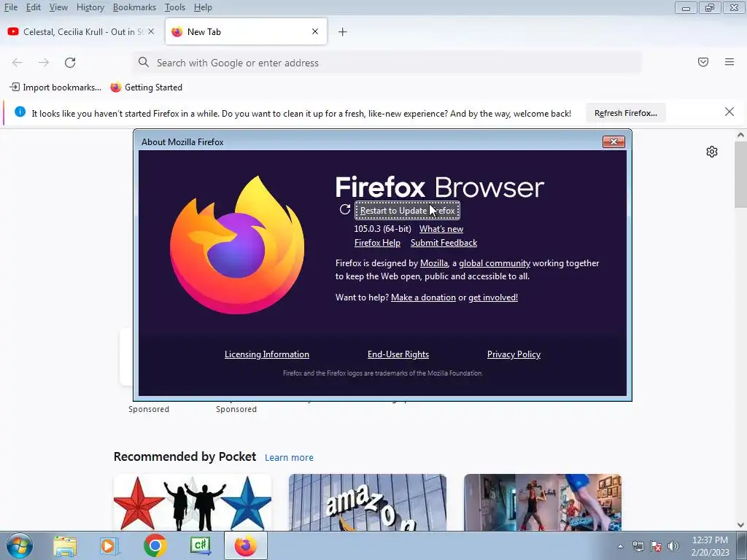Screen dimensions: 747x560
Task: Open Privacy Policy link
Action: 514,354
